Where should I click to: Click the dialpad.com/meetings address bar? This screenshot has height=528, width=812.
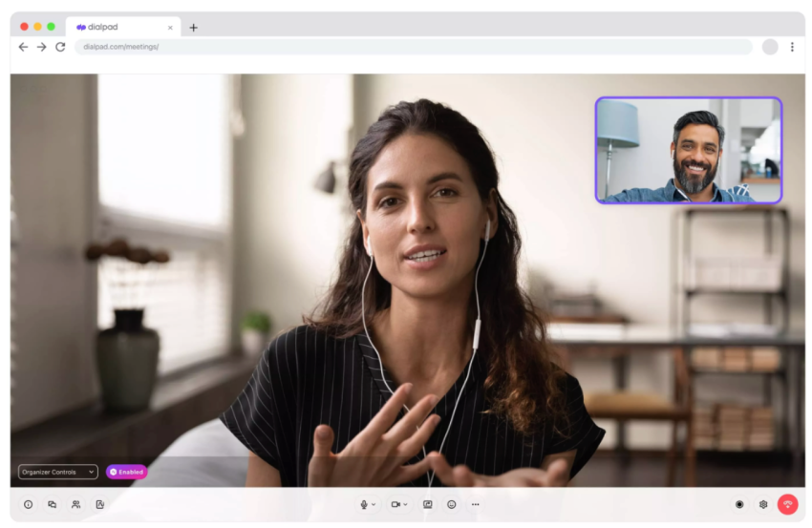point(411,47)
